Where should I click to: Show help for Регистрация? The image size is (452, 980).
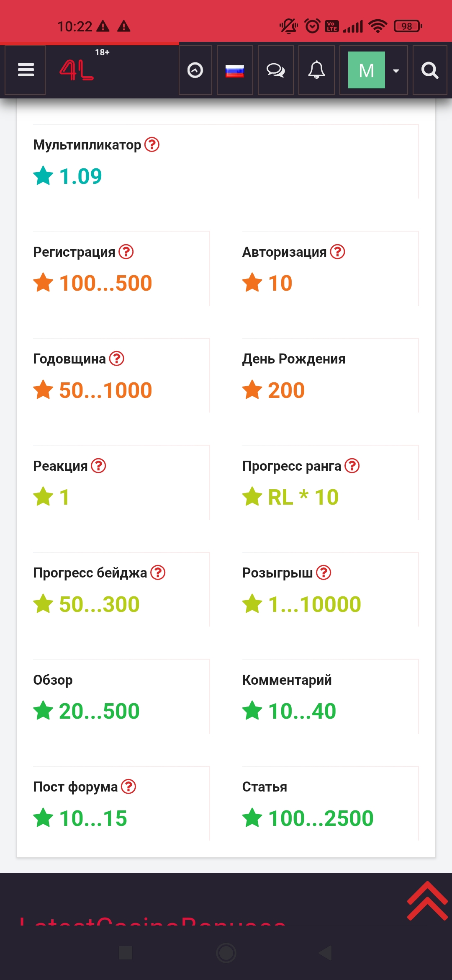point(126,252)
